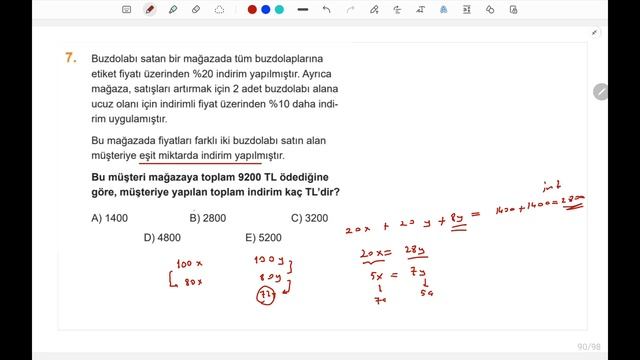This screenshot has height=360, width=640.
Task: Click answer choice E) 5200
Action: pos(263,238)
